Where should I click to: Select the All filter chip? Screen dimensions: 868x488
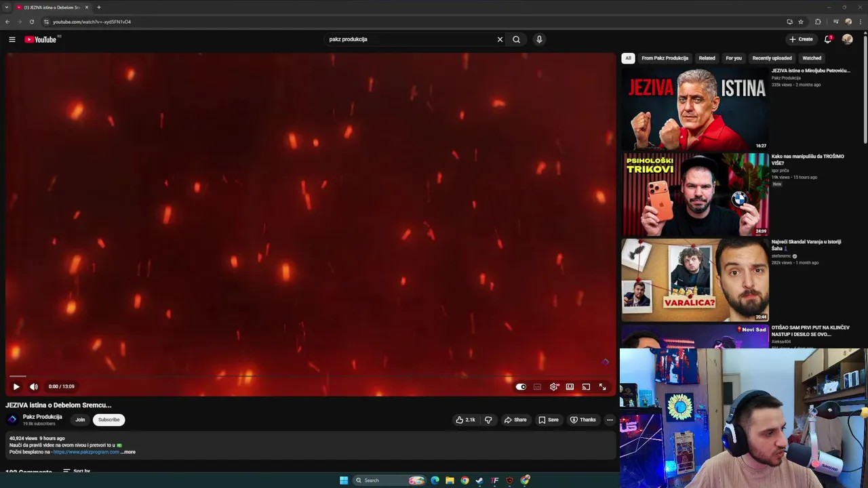coord(628,58)
